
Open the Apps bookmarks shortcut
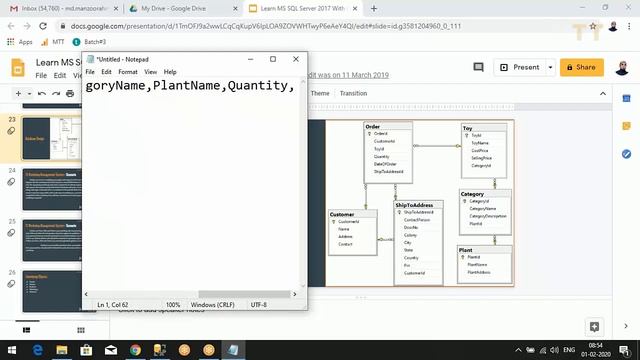20,42
